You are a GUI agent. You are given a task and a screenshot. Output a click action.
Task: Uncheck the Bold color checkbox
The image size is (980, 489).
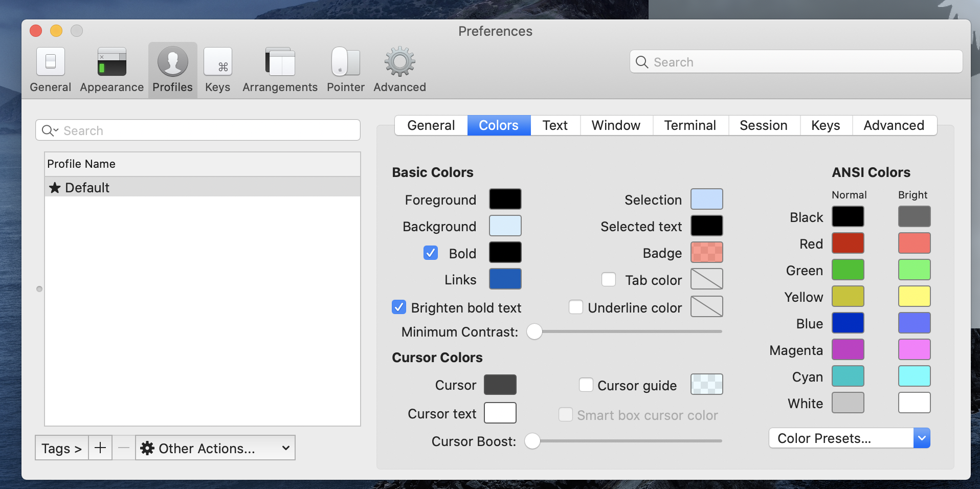coord(431,253)
